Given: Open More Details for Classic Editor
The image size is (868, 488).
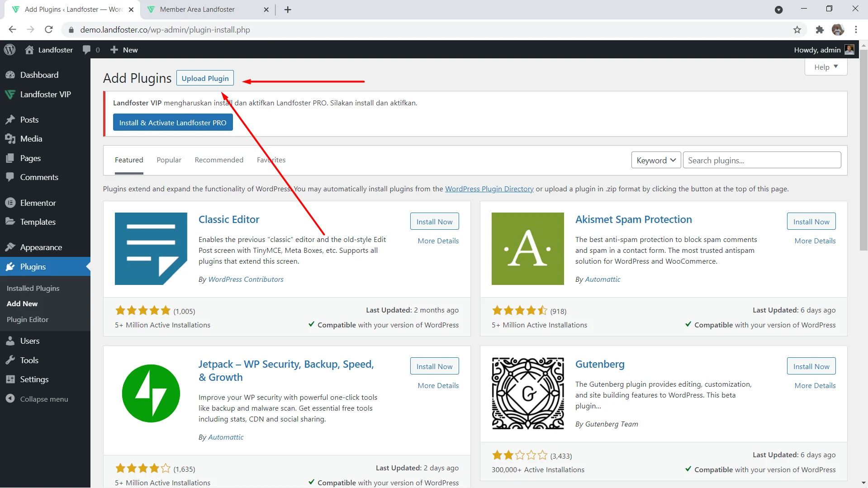Looking at the screenshot, I should tap(438, 241).
